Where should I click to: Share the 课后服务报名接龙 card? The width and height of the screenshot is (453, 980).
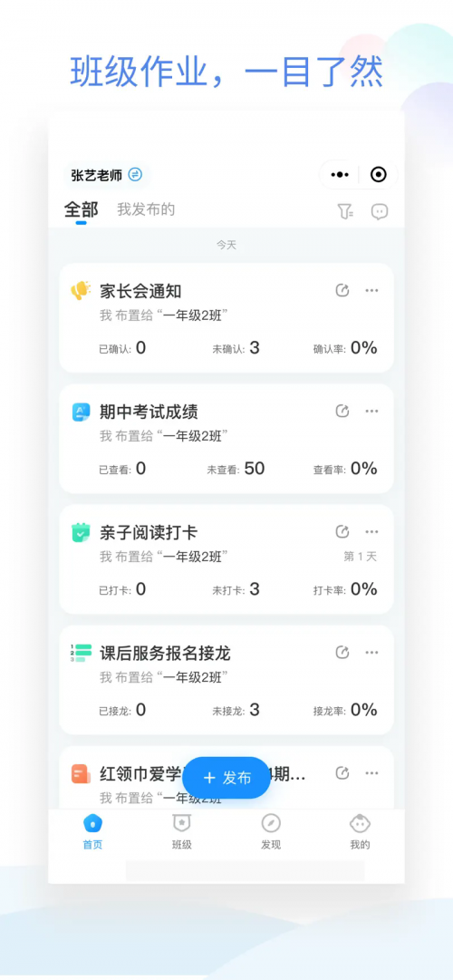pos(342,653)
